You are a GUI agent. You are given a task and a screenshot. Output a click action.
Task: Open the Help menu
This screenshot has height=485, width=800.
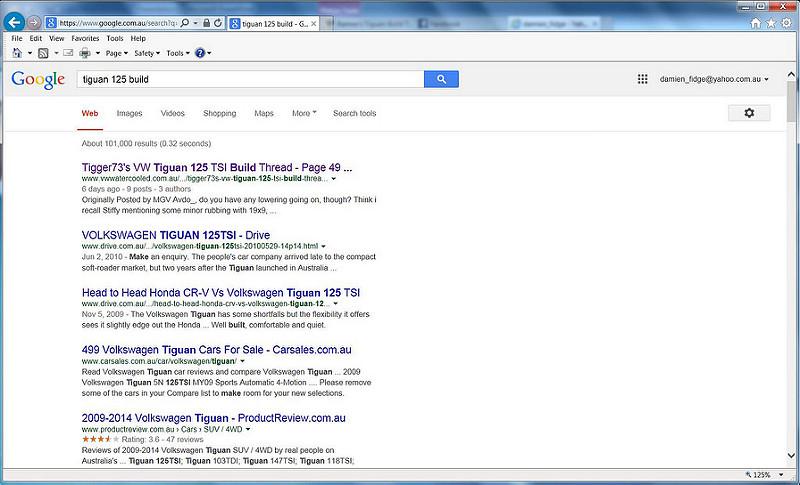[138, 38]
